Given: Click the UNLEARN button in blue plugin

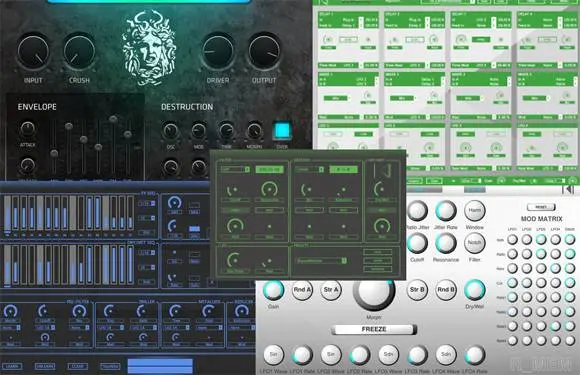Looking at the screenshot, I should (45, 366).
